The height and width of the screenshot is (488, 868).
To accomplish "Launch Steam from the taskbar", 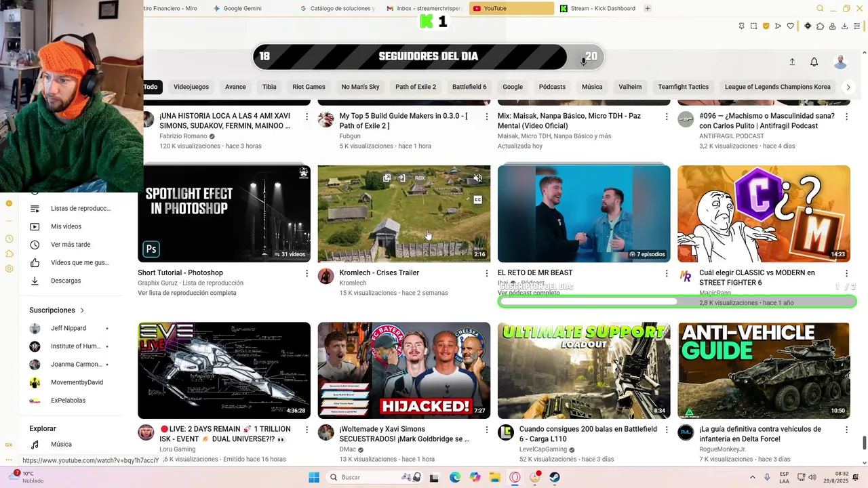I will [555, 477].
